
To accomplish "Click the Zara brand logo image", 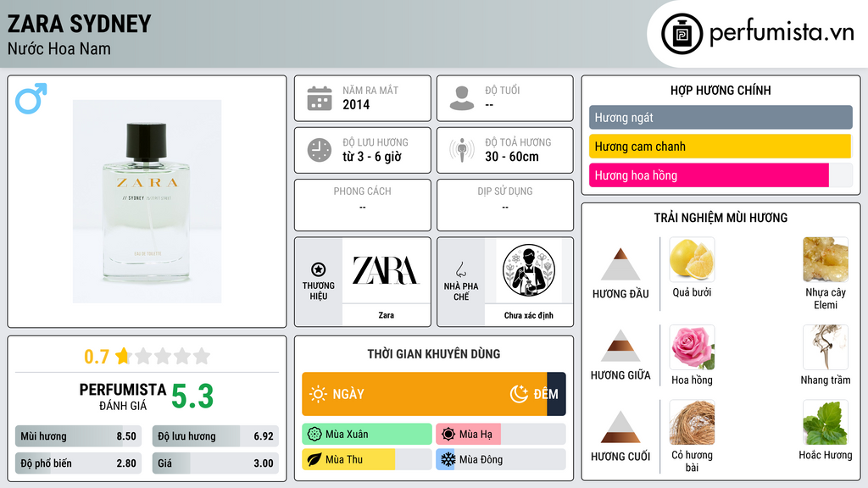I will click(386, 270).
